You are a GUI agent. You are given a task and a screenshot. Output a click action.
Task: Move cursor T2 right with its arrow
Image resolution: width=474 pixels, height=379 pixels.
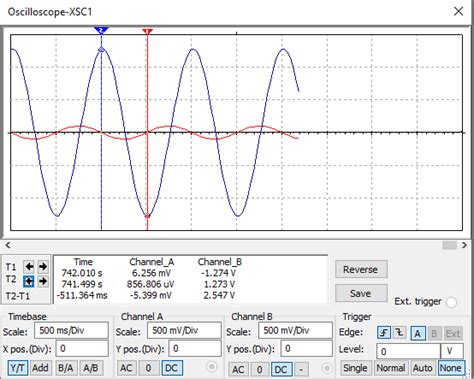43,281
